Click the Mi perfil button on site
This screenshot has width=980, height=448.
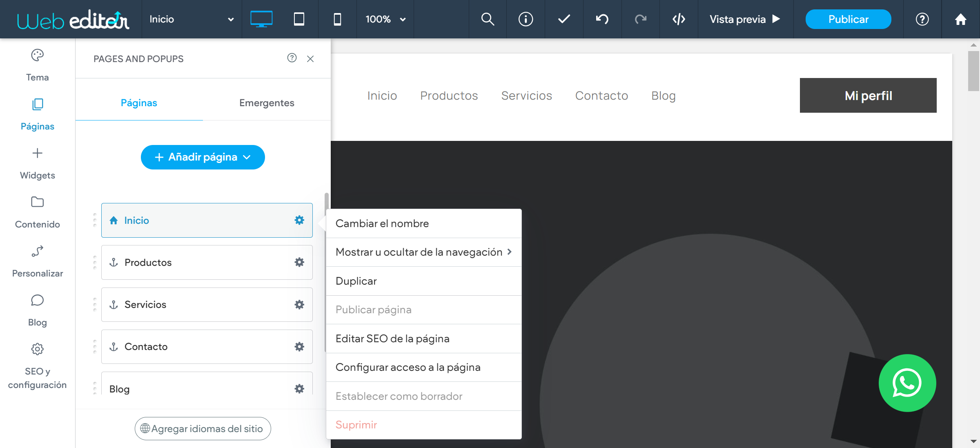[868, 95]
